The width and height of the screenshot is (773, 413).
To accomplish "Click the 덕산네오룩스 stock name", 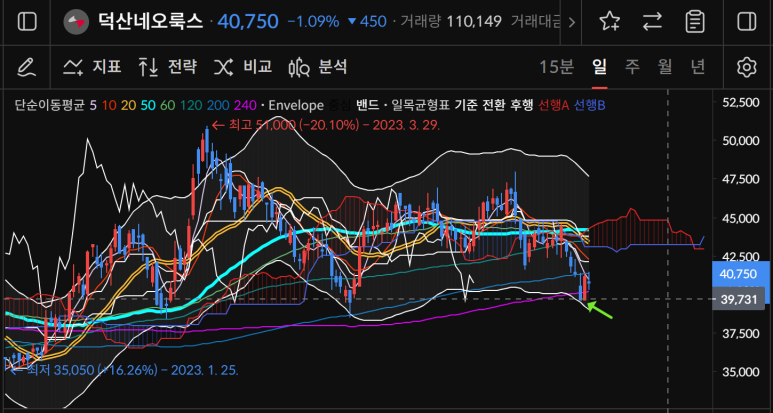I will pos(150,21).
